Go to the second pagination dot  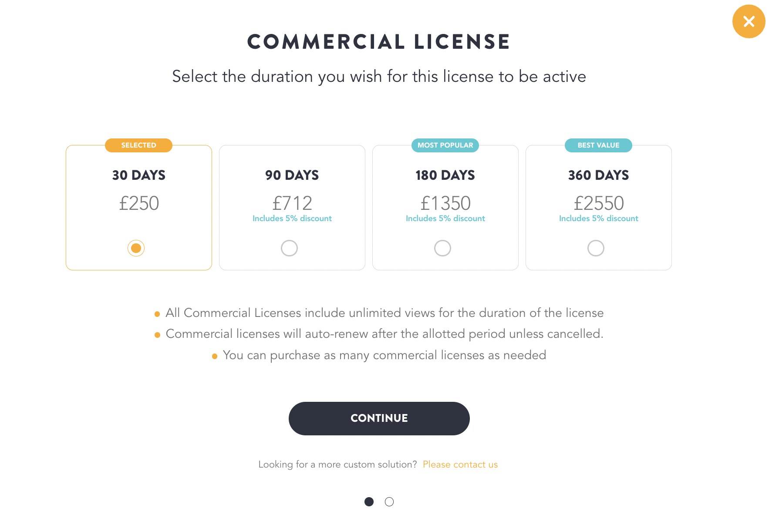(x=389, y=502)
